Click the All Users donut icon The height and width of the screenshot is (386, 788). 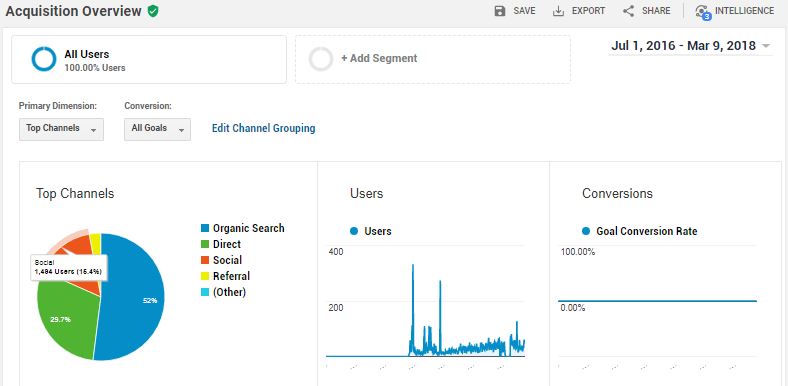[x=44, y=59]
